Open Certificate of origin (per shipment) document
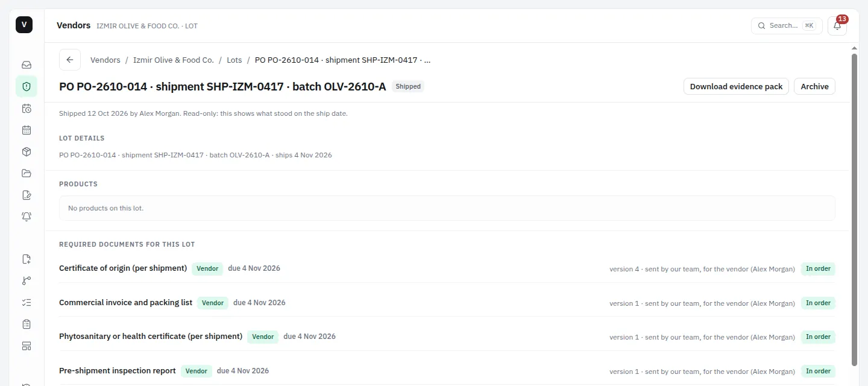 tap(123, 268)
